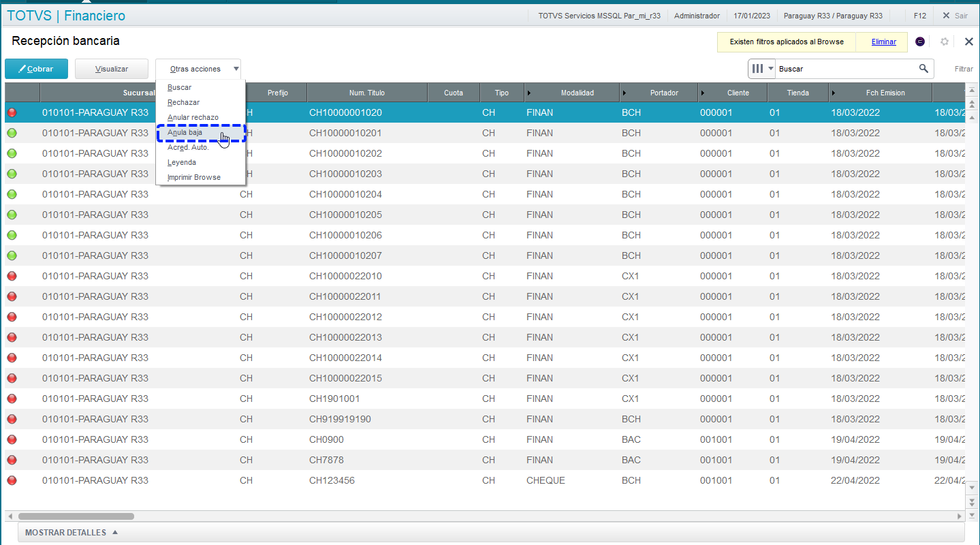Click the vertical scrollbar jump-to-bottom arrow
Viewport: 980px width, 545px height.
972,516
